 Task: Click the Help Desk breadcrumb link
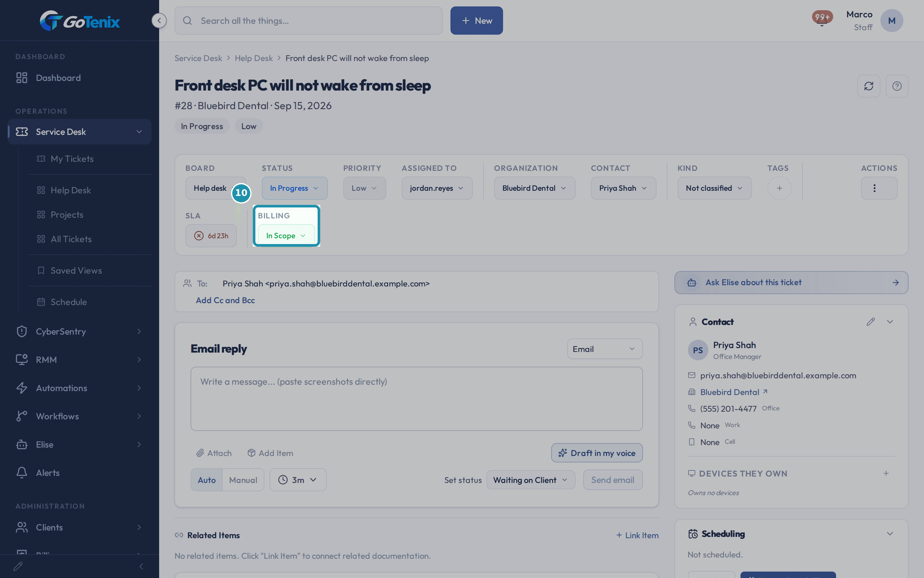coord(253,58)
